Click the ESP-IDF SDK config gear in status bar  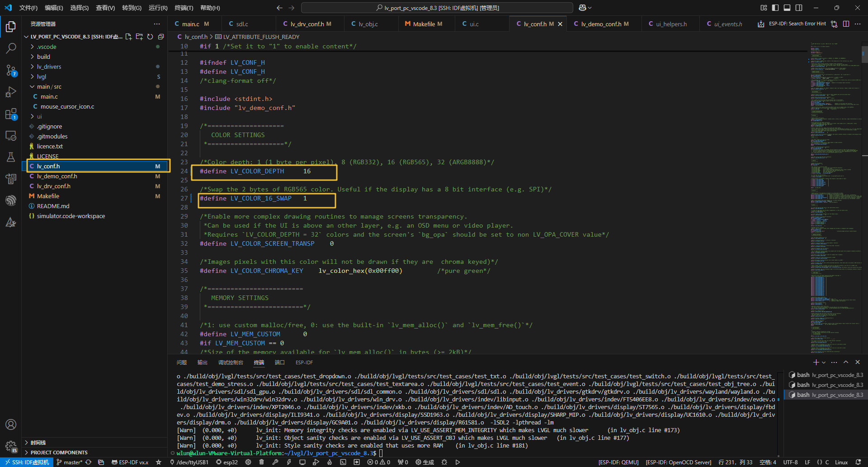[x=248, y=462]
